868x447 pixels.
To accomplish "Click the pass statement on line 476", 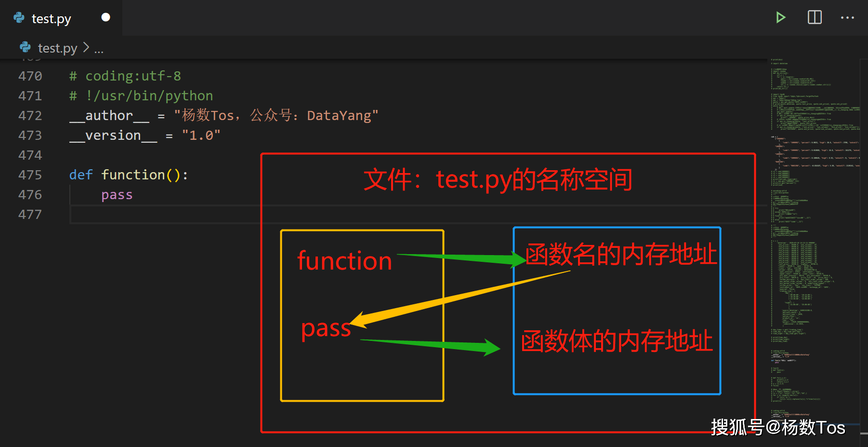I will [117, 195].
